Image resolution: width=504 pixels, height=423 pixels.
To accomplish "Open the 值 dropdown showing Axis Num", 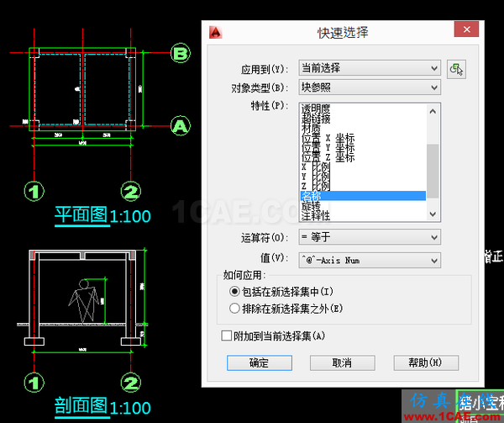I will tap(370, 260).
